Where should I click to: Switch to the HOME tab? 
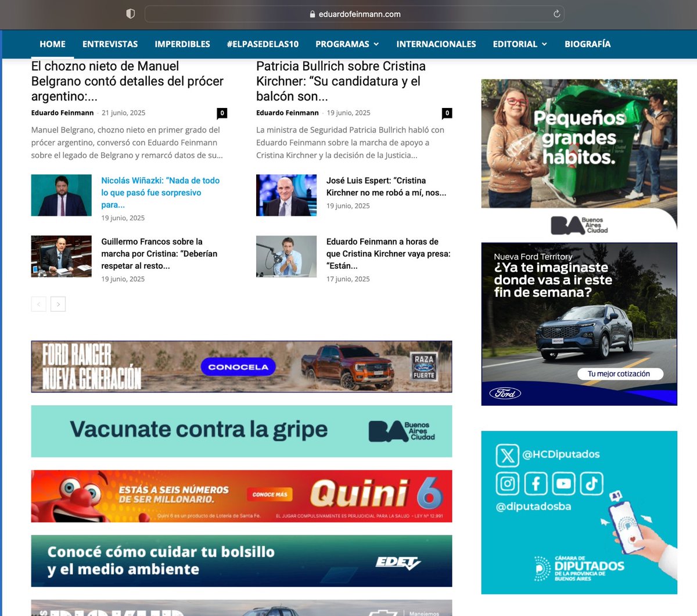click(x=52, y=44)
